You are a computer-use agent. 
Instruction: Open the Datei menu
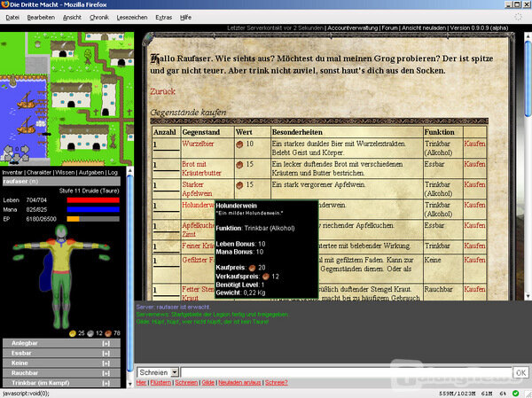[12, 18]
